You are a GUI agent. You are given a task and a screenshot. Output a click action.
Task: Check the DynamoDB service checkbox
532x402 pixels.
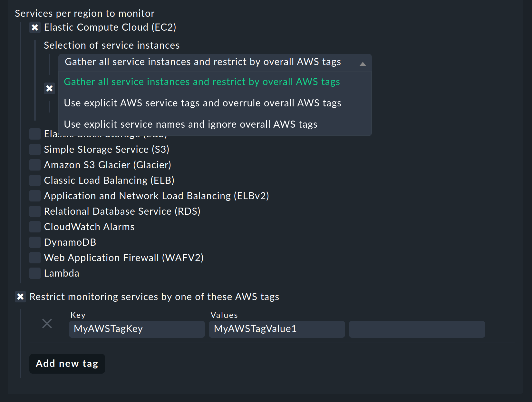pos(34,242)
